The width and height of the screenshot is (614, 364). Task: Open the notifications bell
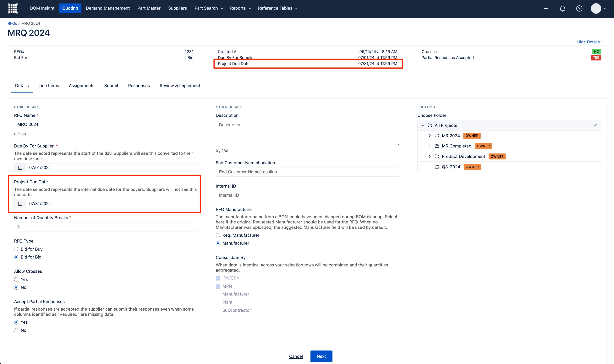pos(562,9)
